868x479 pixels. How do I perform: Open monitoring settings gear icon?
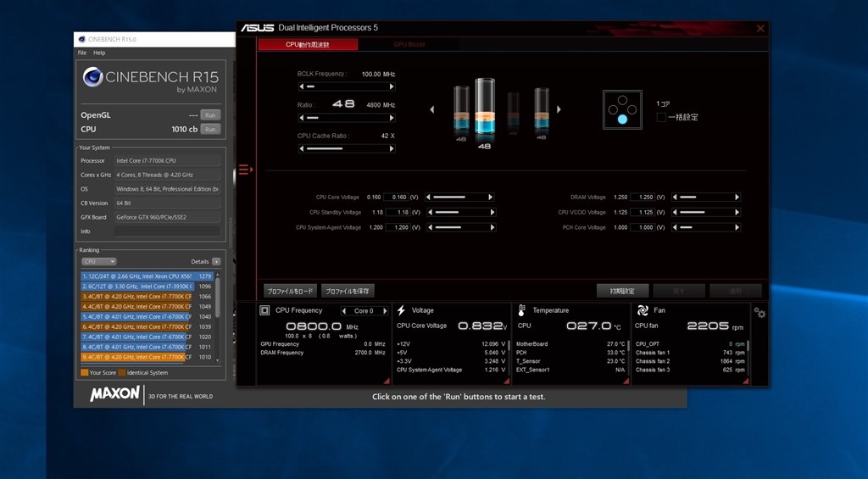click(x=759, y=313)
